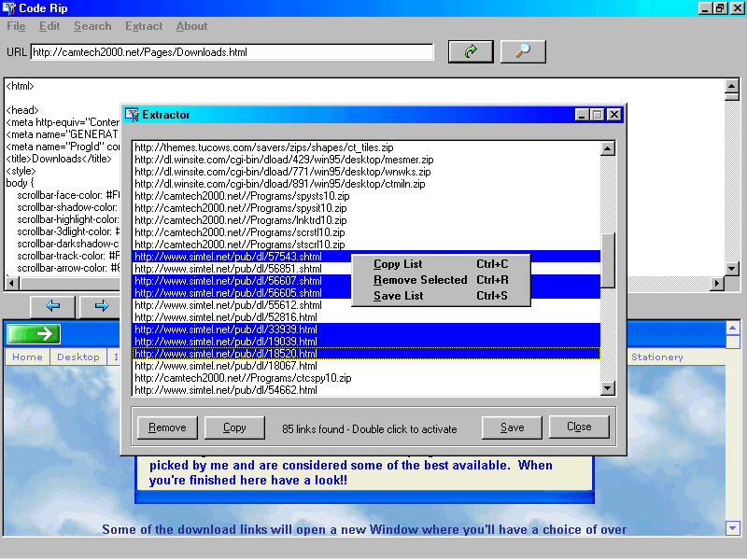The image size is (747, 560).
Task: Click the Extractor window title icon
Action: click(132, 114)
